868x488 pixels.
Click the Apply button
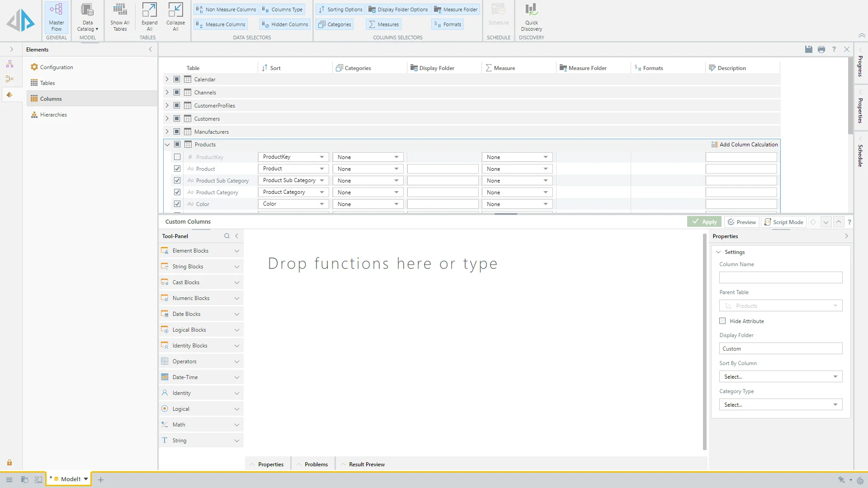click(x=704, y=222)
